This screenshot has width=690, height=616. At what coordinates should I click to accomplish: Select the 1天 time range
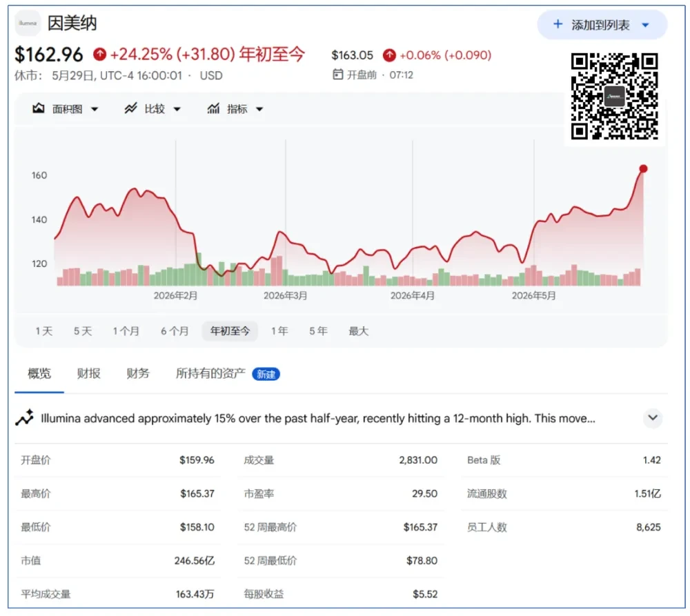(44, 331)
